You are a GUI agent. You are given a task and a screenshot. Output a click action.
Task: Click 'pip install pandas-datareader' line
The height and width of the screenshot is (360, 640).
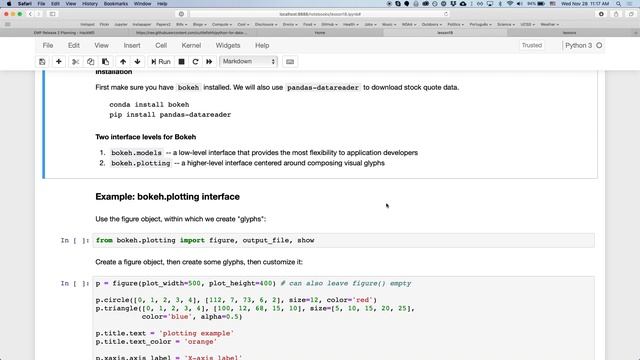(170, 115)
